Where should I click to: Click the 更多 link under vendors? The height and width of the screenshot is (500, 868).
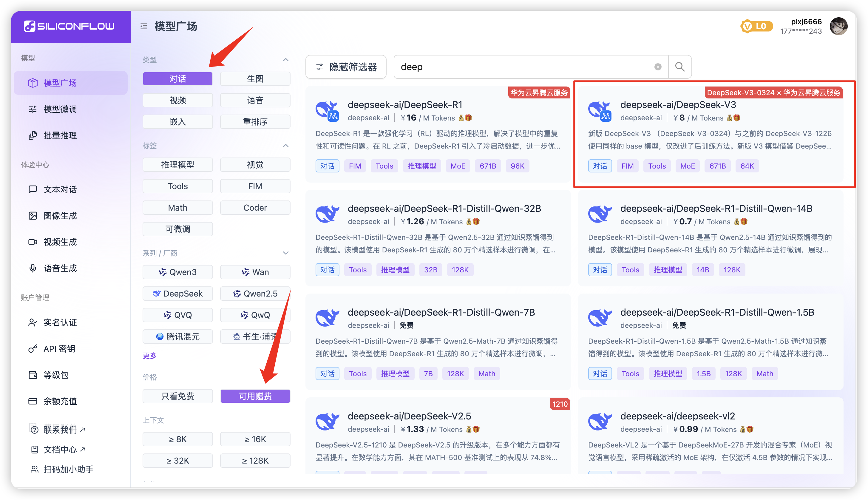click(149, 356)
